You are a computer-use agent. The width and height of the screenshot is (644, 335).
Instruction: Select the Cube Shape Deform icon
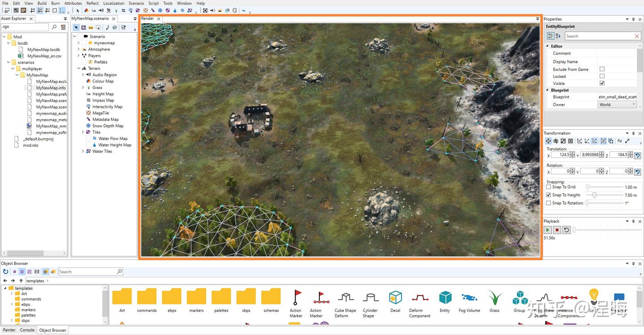345,298
